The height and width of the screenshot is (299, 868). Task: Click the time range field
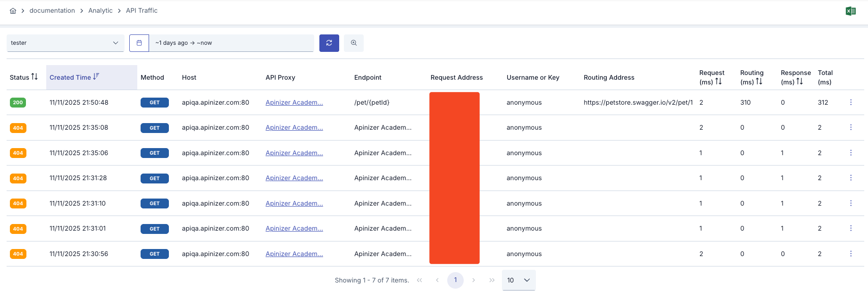click(x=231, y=43)
